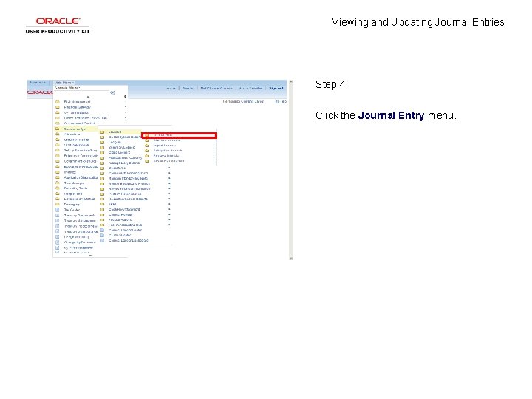Click the Reporting Tools folder icon
Screen dimensions: 532x399
58,188
